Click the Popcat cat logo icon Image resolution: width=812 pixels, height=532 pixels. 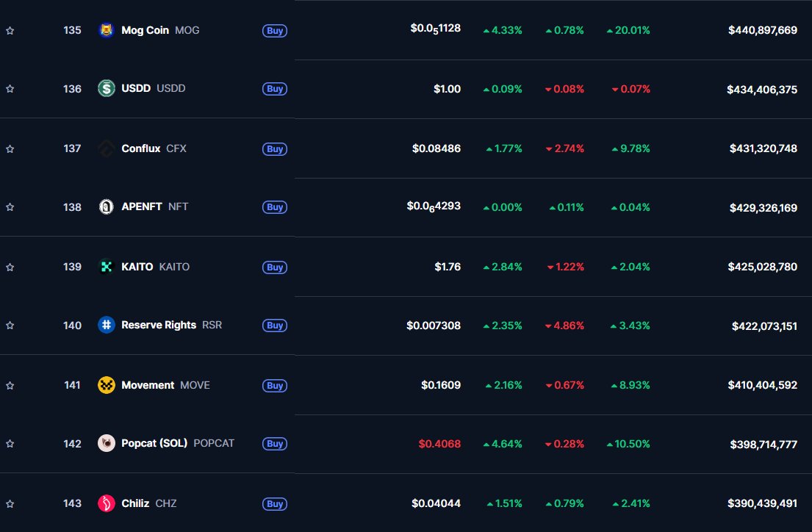[106, 443]
